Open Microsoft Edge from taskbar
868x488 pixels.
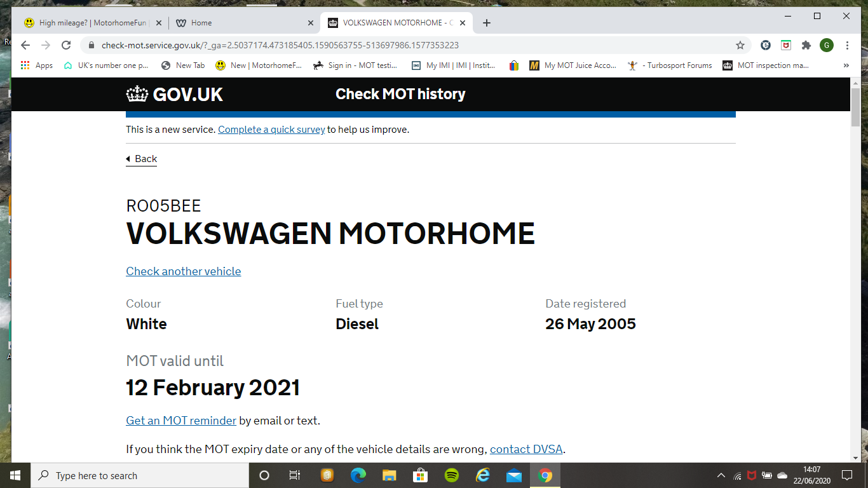(358, 475)
